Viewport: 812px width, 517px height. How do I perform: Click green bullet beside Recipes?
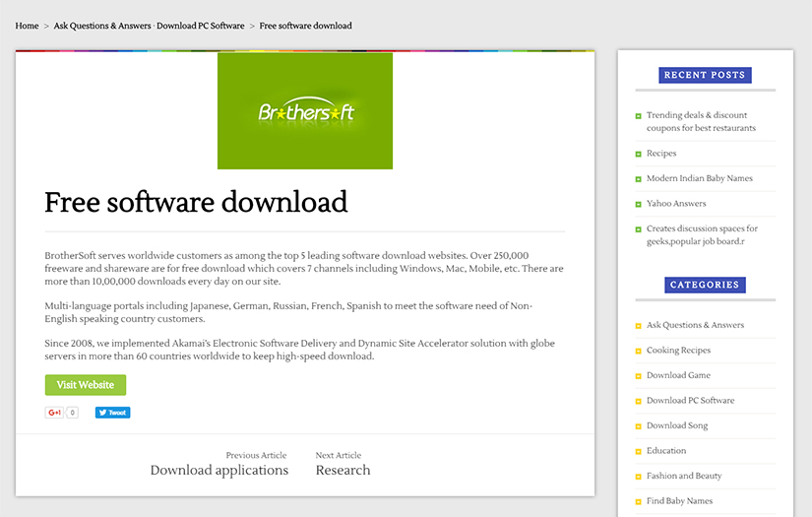638,154
